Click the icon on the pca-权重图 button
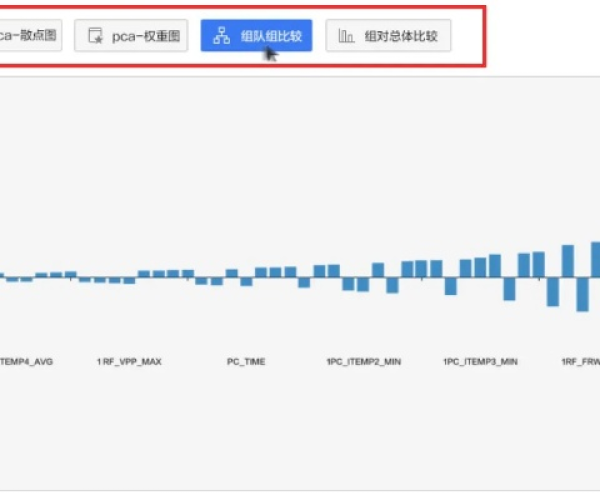The width and height of the screenshot is (600, 500). (x=96, y=37)
